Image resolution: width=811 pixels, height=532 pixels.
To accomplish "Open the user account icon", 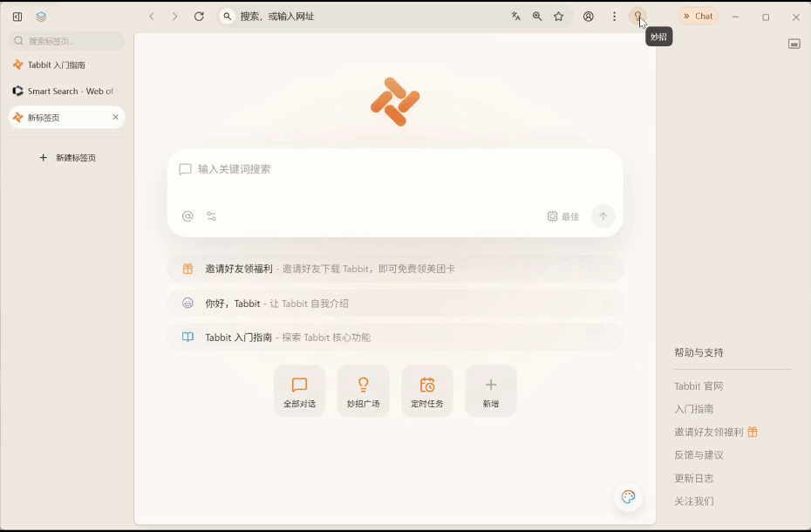I will (588, 17).
